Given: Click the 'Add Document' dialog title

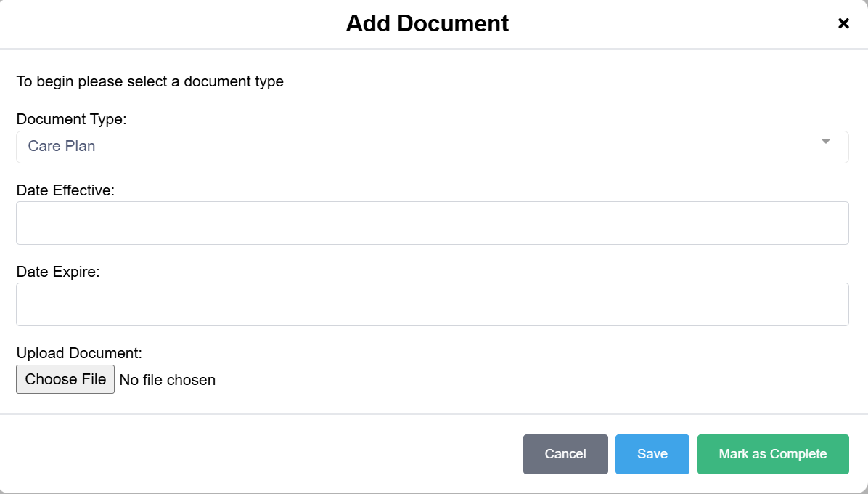Looking at the screenshot, I should (427, 23).
